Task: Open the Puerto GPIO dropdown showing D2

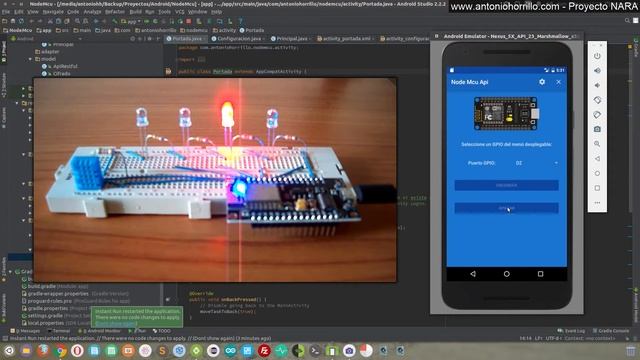Action: tap(536, 163)
